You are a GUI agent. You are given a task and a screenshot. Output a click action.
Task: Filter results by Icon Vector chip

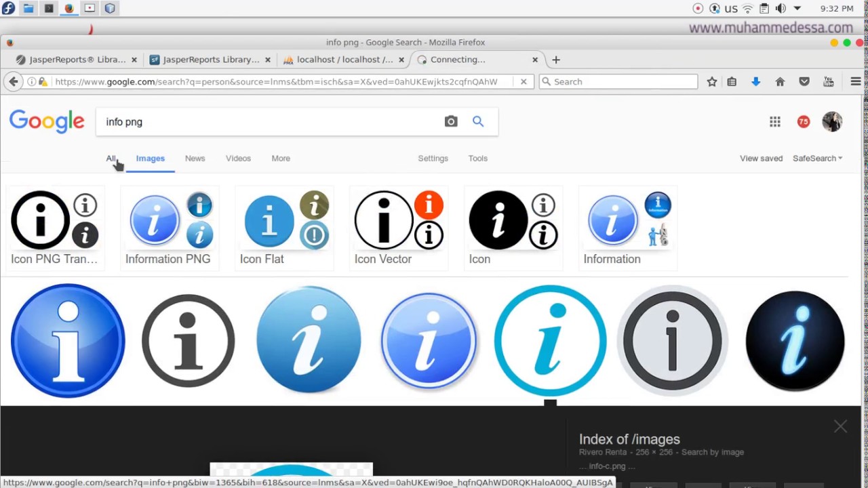coord(399,228)
